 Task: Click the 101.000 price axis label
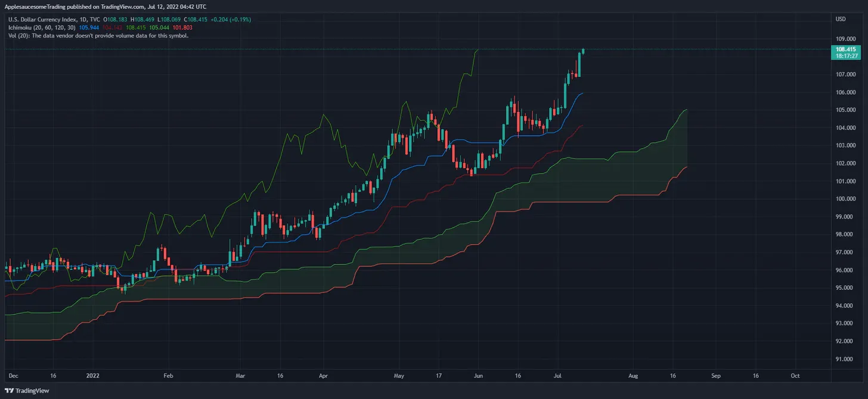[x=846, y=182]
